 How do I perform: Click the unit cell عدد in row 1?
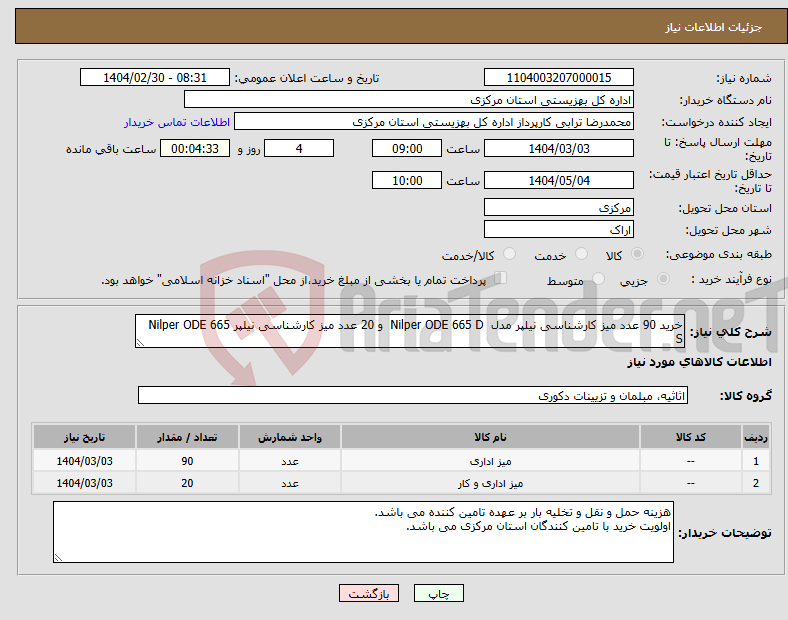[290, 461]
